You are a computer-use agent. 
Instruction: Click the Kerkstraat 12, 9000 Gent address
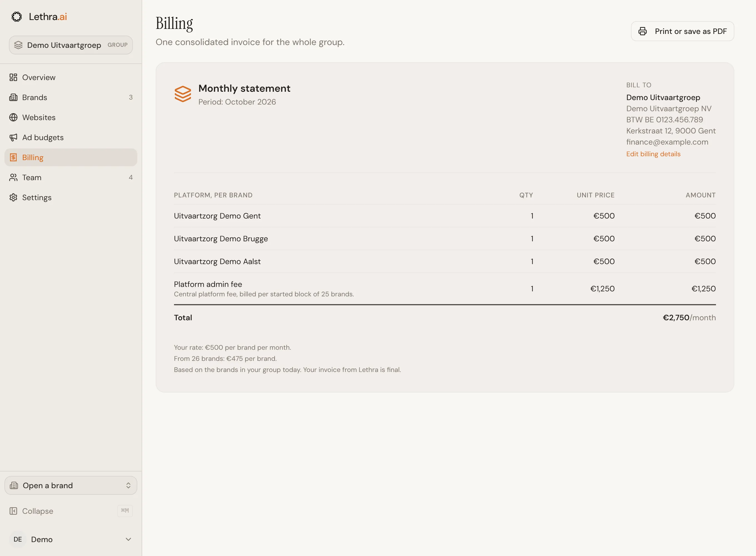(x=671, y=131)
